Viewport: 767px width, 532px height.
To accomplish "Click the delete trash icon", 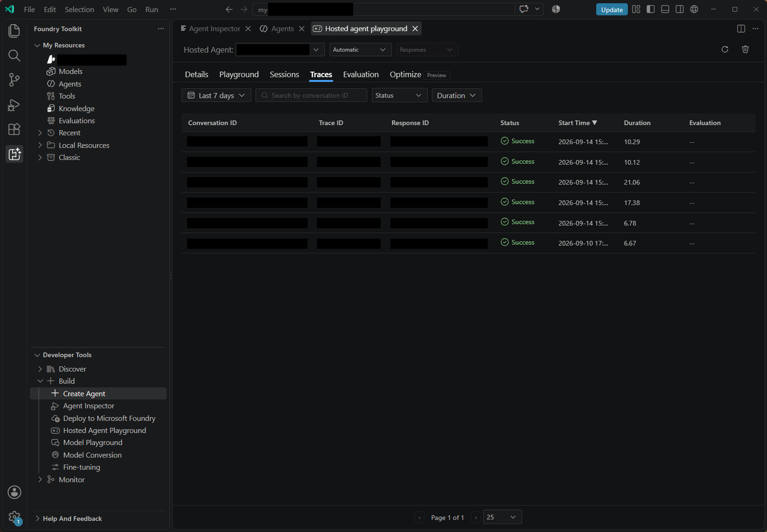I will tap(745, 49).
